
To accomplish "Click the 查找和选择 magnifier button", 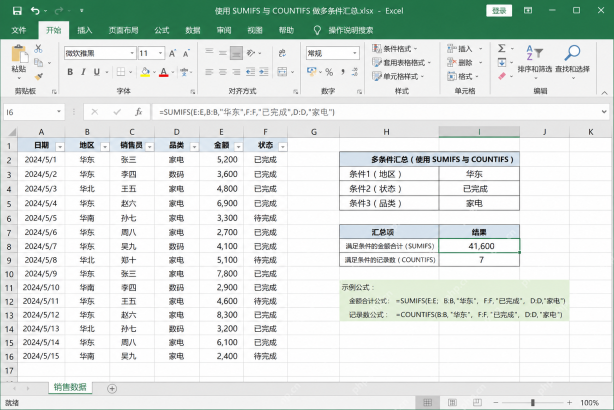I will (572, 60).
